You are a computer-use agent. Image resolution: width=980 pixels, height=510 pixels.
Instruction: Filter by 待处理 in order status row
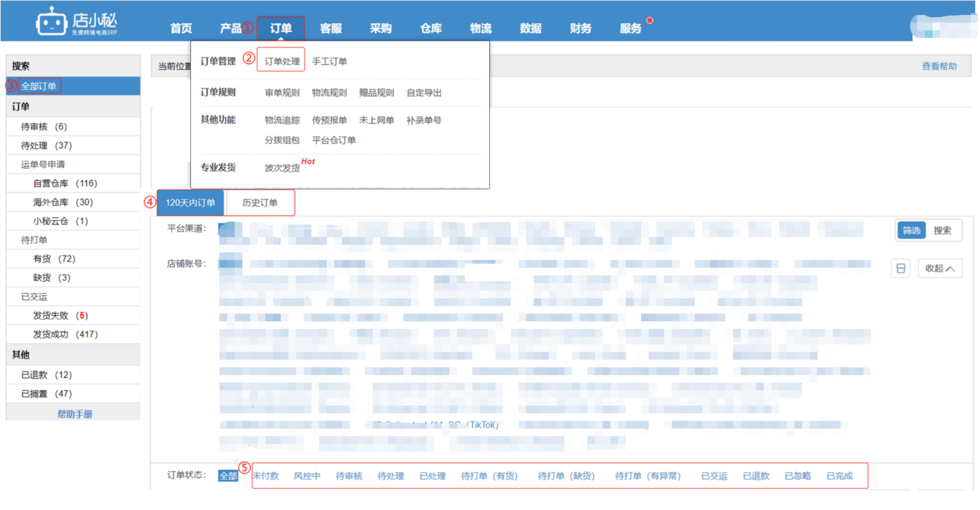click(391, 476)
